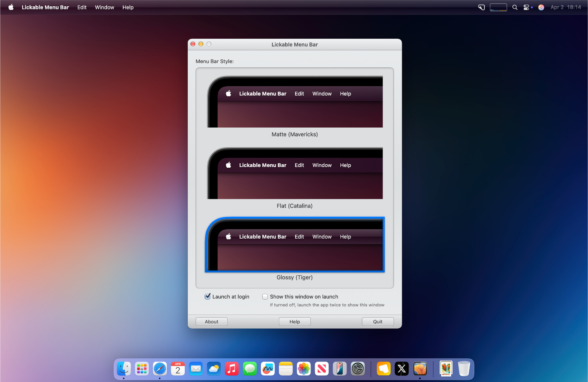Open the Calendar app in the Dock
Image resolution: width=588 pixels, height=382 pixels.
click(x=178, y=369)
